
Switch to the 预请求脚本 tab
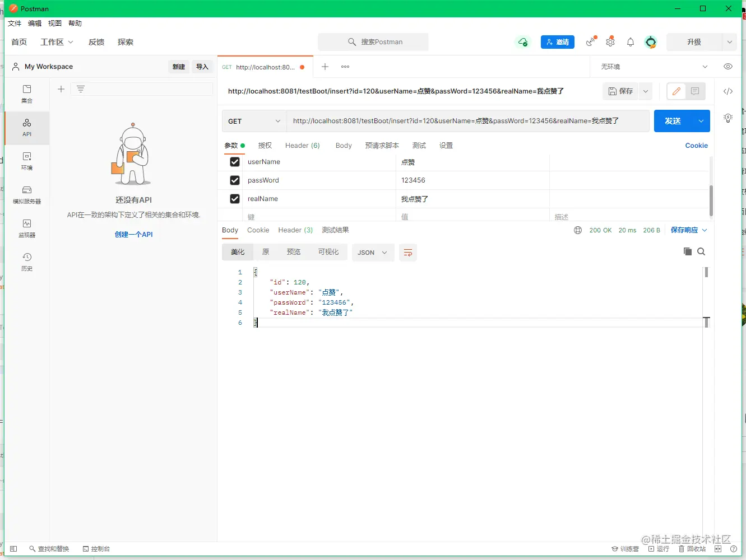pyautogui.click(x=382, y=146)
